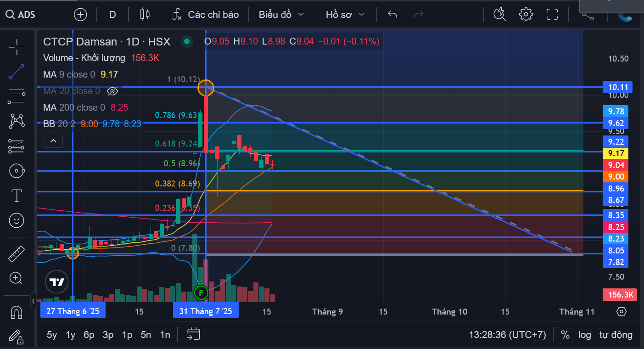The height and width of the screenshot is (349, 644).
Task: Show the hidden MA 20 indicator
Action: (x=112, y=91)
